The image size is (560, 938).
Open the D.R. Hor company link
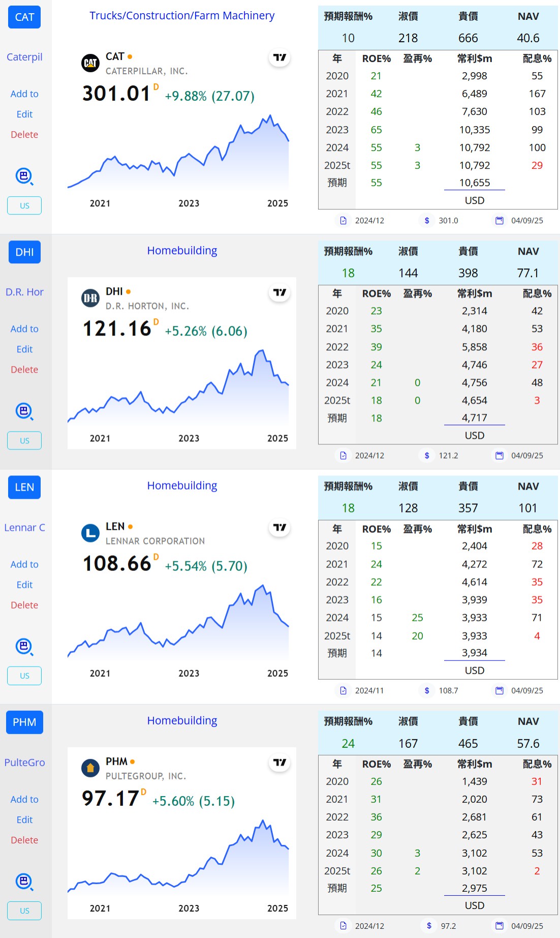pyautogui.click(x=24, y=292)
